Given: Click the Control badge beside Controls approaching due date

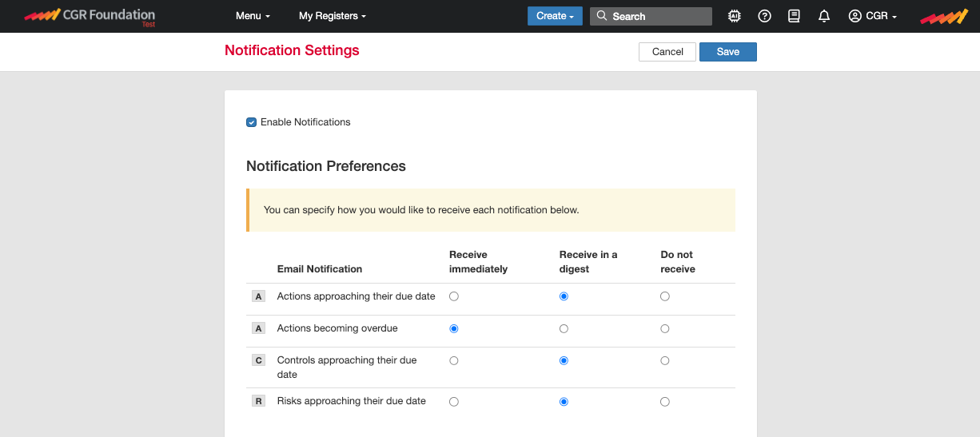Looking at the screenshot, I should click(x=258, y=360).
